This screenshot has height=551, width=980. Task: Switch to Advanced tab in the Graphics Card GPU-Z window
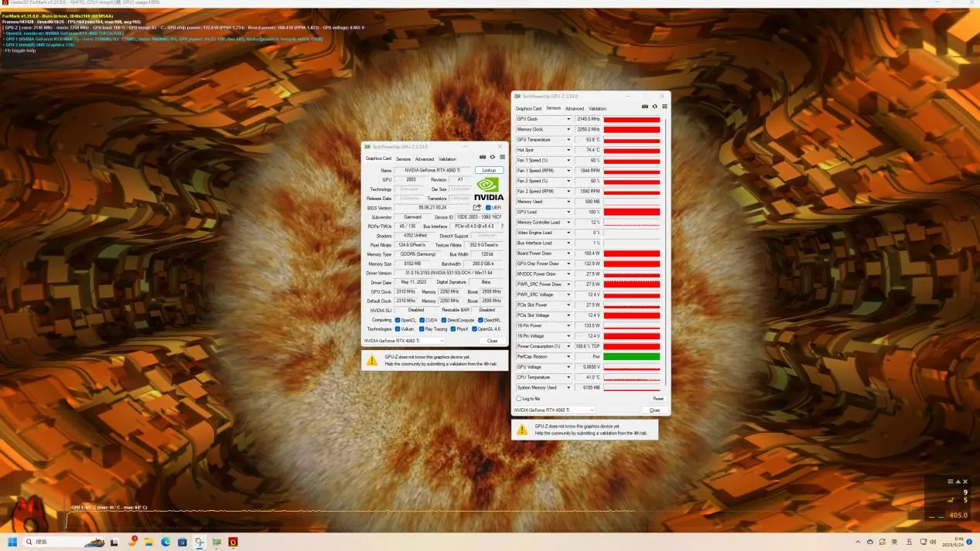(425, 159)
